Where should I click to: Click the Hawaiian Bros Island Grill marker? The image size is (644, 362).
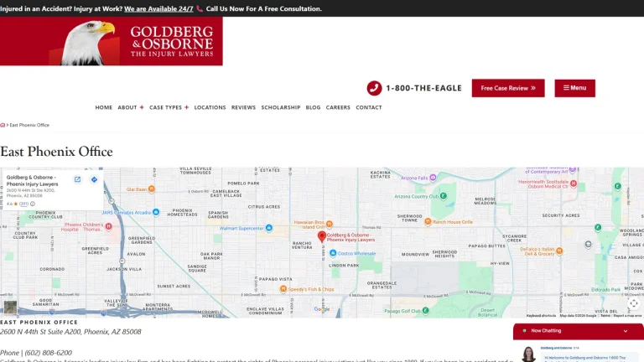click(x=330, y=224)
